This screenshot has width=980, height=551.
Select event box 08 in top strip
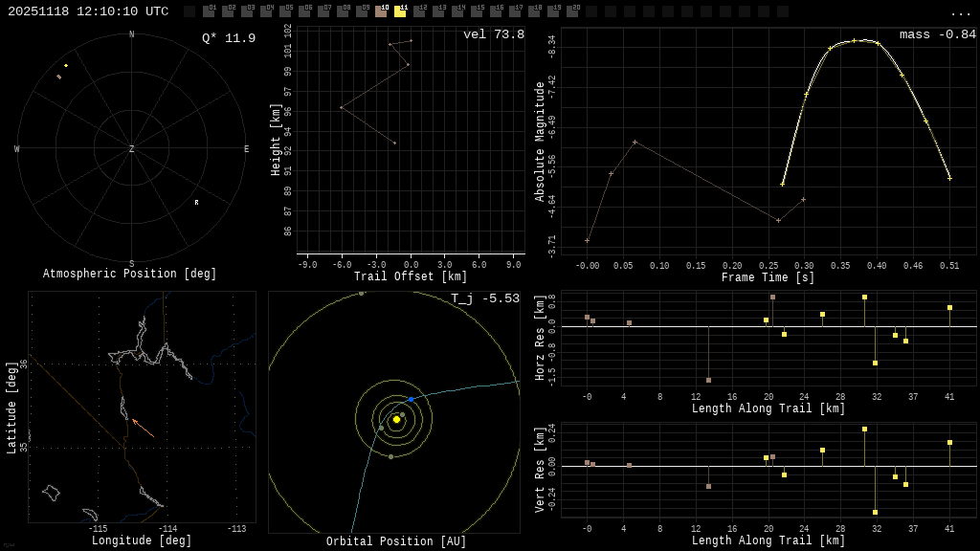tap(343, 11)
